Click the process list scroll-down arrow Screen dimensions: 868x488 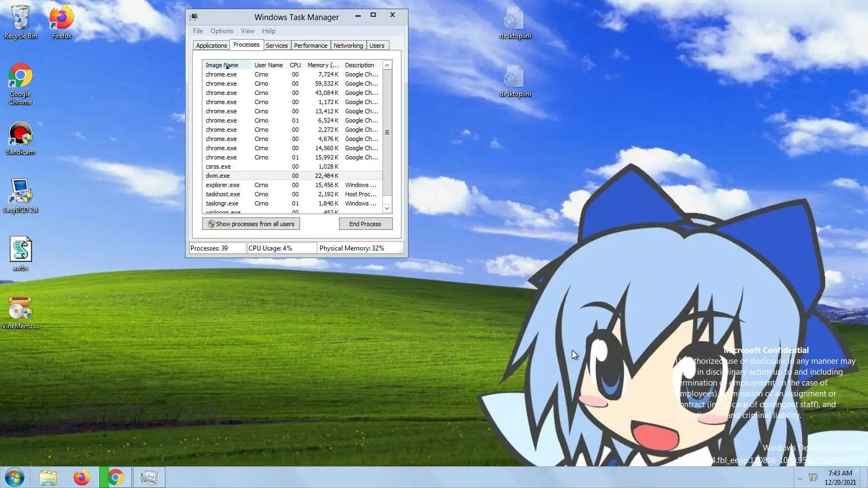(x=387, y=208)
